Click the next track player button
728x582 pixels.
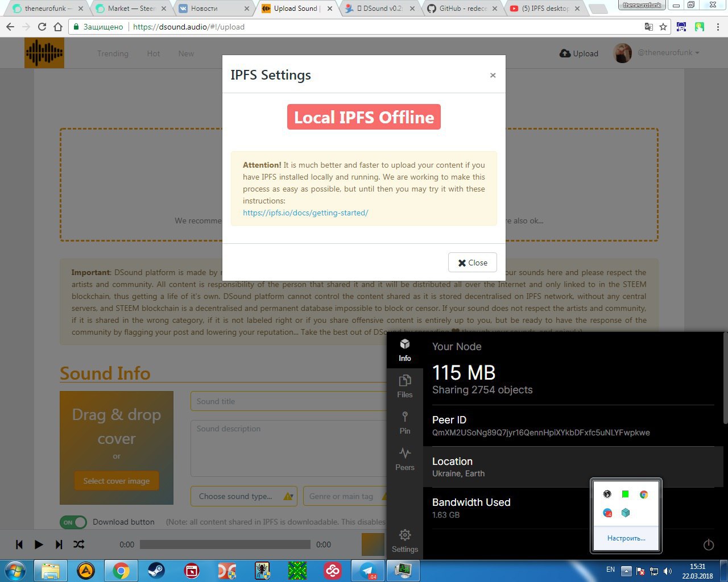[x=59, y=544]
